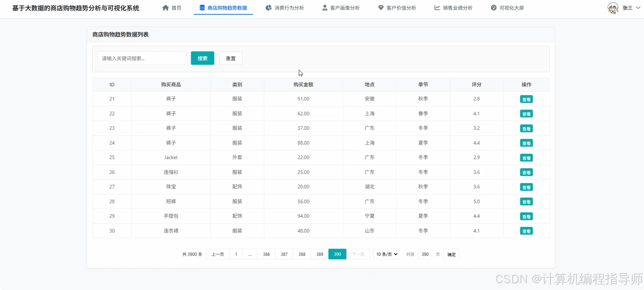This screenshot has height=290, width=644.
Task: Click the 商店购物趋势数据列表 panel heading
Action: (x=120, y=35)
